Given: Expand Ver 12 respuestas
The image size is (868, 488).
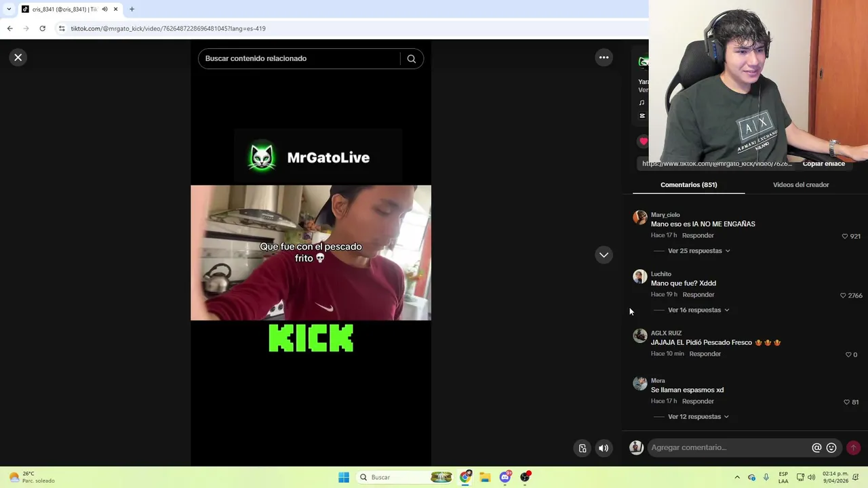Looking at the screenshot, I should (x=698, y=417).
